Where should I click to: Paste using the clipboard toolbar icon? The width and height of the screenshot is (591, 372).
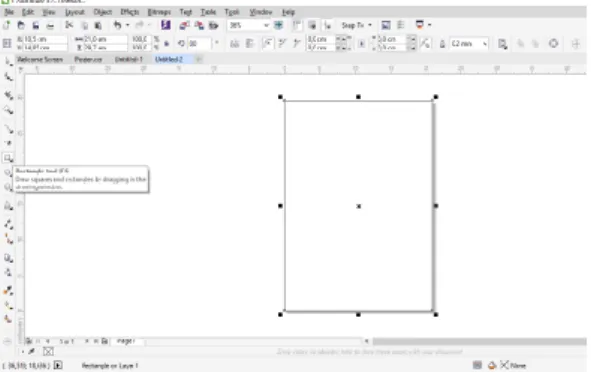click(x=98, y=26)
